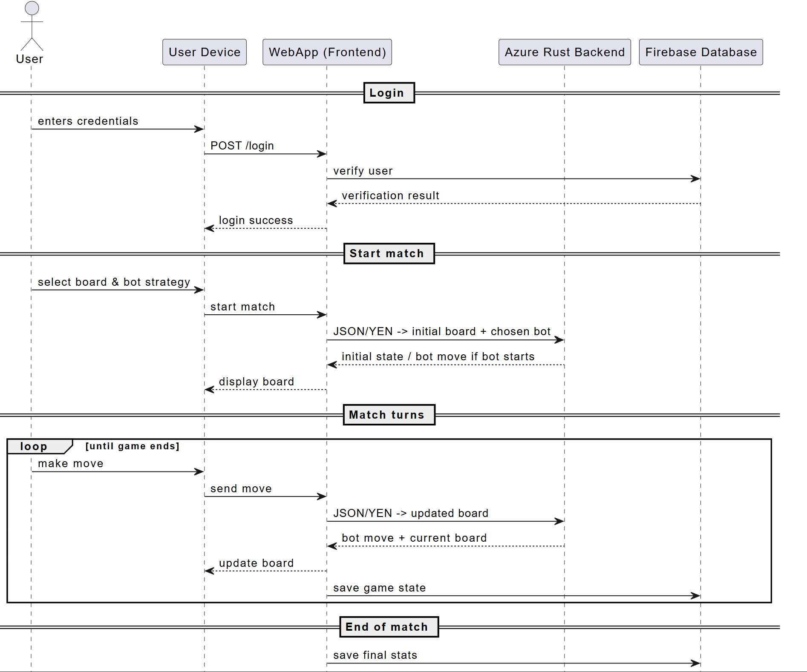Viewport: 807px width, 672px height.
Task: Select the WebApp (Frontend) participant box
Action: click(326, 52)
